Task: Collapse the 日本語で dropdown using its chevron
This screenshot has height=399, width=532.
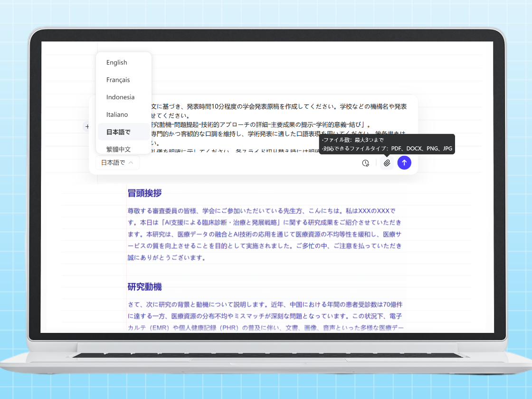Action: point(132,162)
